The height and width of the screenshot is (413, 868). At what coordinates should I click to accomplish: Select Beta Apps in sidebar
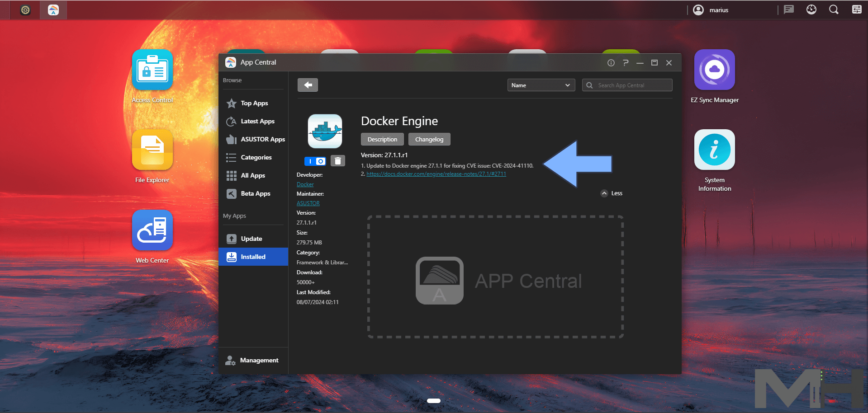click(x=253, y=193)
